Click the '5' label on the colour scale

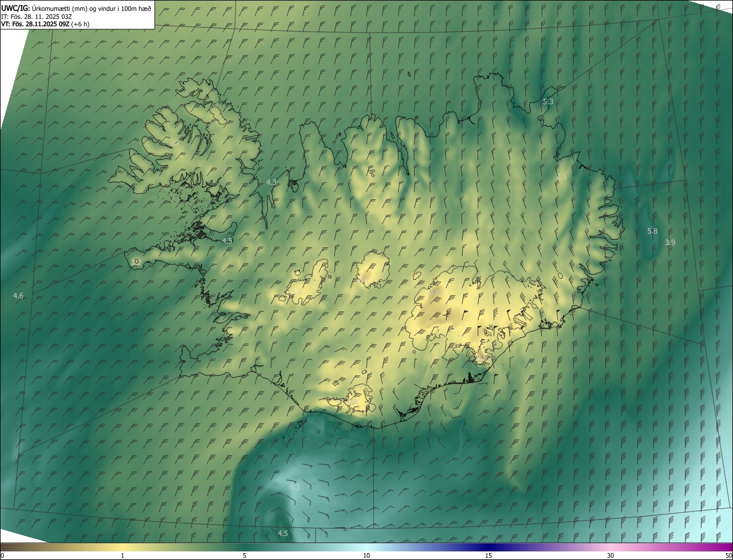click(245, 556)
